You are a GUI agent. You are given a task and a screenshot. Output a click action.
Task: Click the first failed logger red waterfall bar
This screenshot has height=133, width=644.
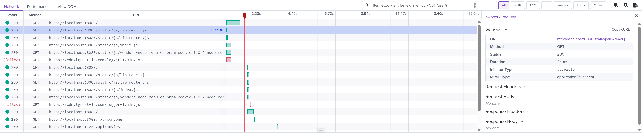pos(229,60)
